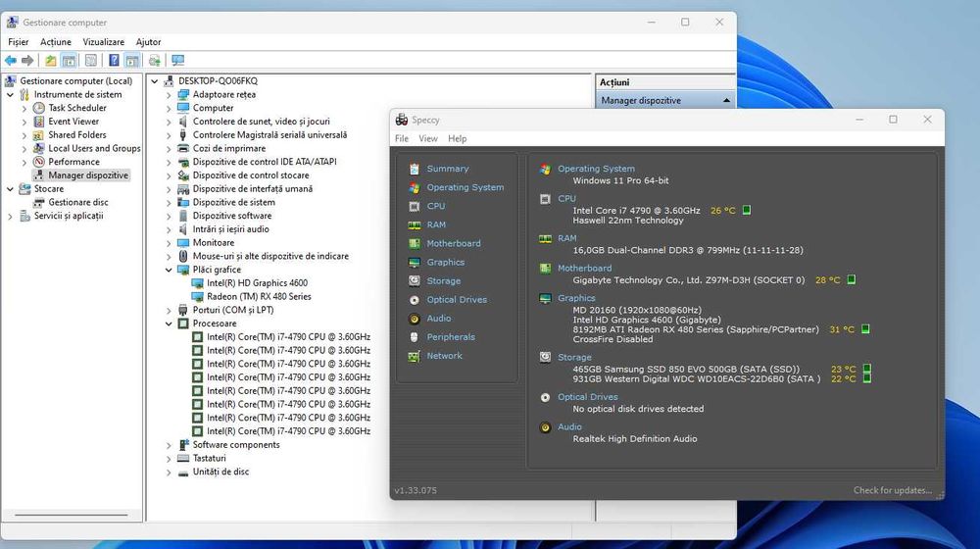Select Task Scheduler in left tree
Screen dimensions: 980x549
pos(77,108)
